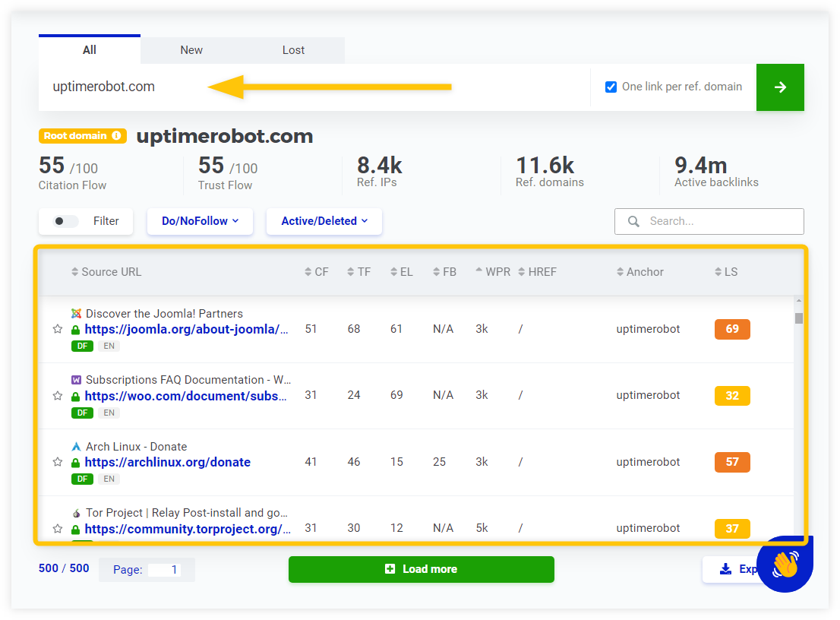Open the Do/NoFollow dropdown

[x=200, y=221]
